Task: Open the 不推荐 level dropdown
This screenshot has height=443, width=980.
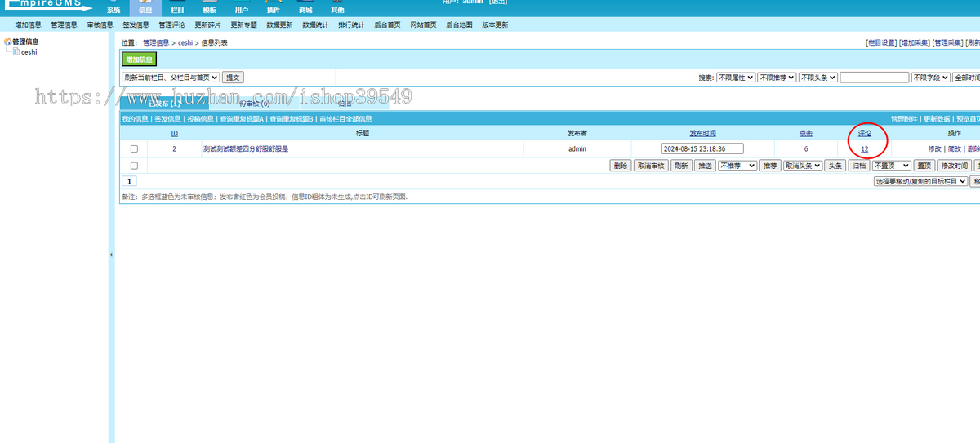Action: [737, 166]
